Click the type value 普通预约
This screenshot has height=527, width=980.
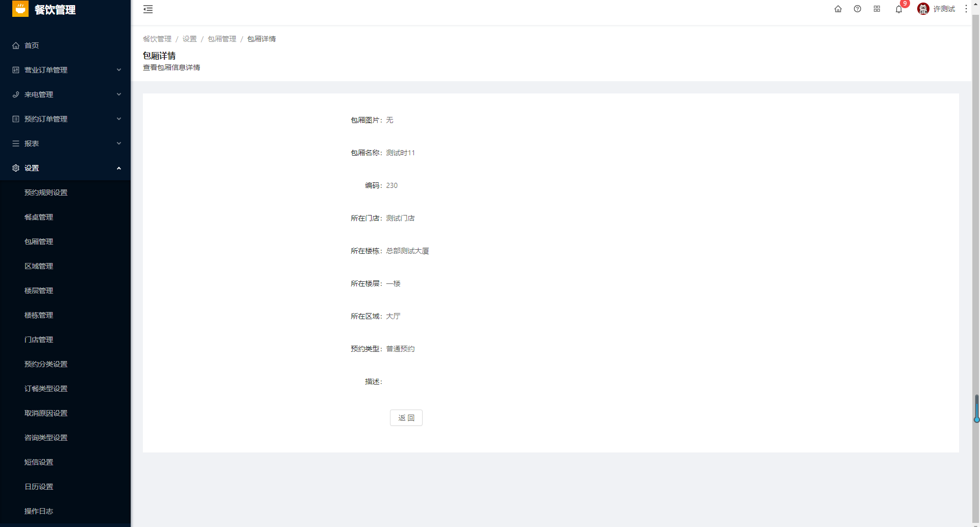tap(401, 349)
